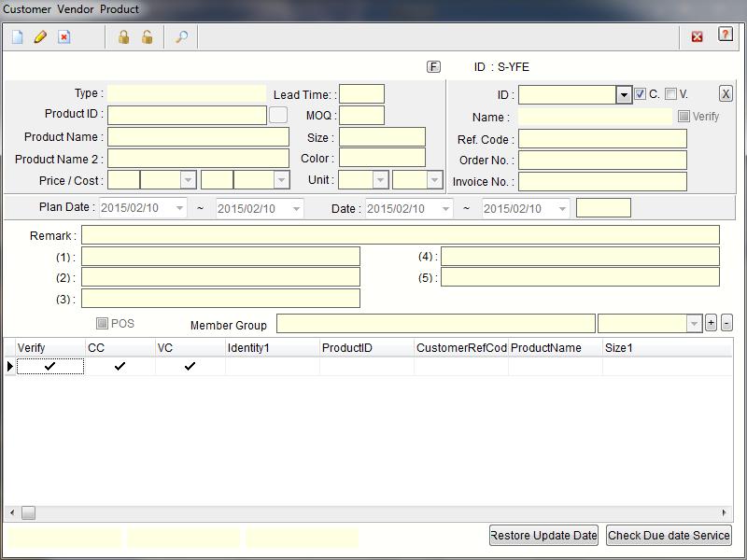Click the VC column header
This screenshot has width=747, height=560.
[x=190, y=347]
